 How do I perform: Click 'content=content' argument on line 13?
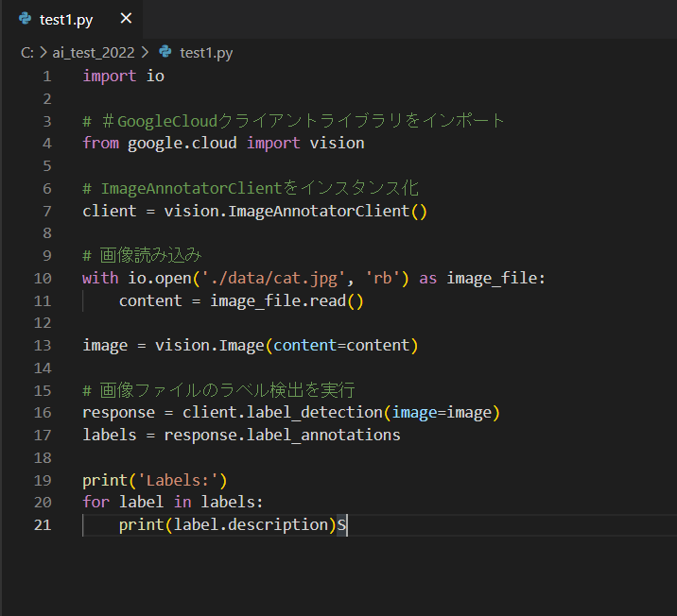click(341, 346)
